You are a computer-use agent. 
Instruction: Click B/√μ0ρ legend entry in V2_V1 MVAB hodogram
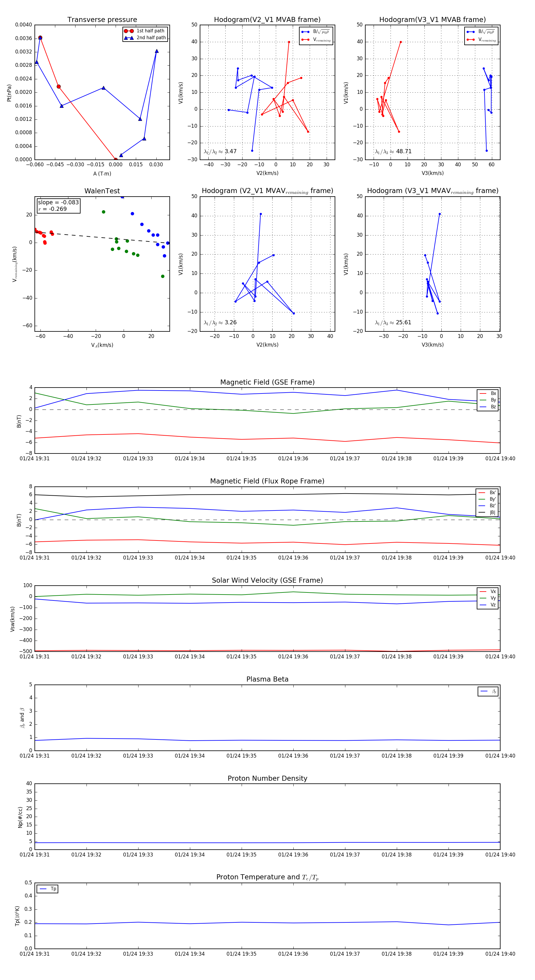click(x=316, y=32)
